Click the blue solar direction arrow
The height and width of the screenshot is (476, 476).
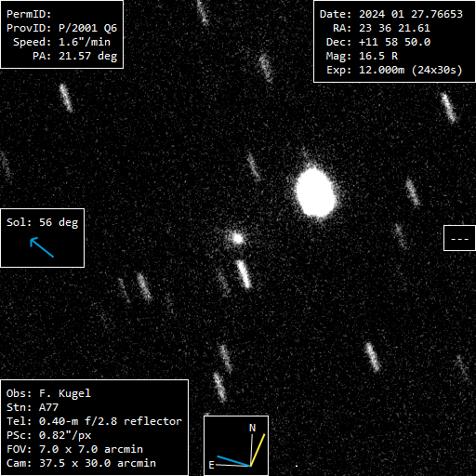pyautogui.click(x=42, y=247)
